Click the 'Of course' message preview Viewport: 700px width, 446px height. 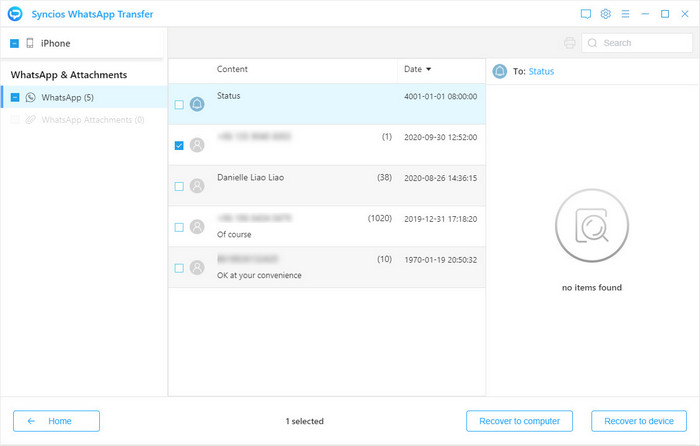point(234,234)
